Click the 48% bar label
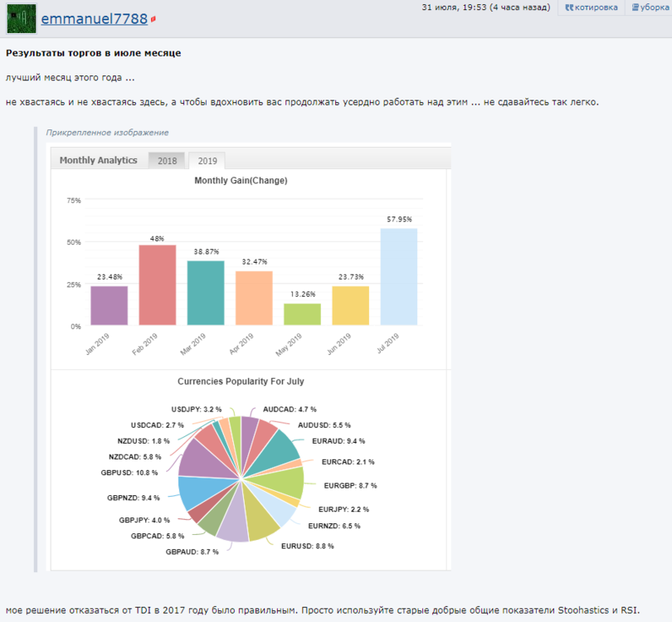Image resolution: width=672 pixels, height=622 pixels. point(158,239)
